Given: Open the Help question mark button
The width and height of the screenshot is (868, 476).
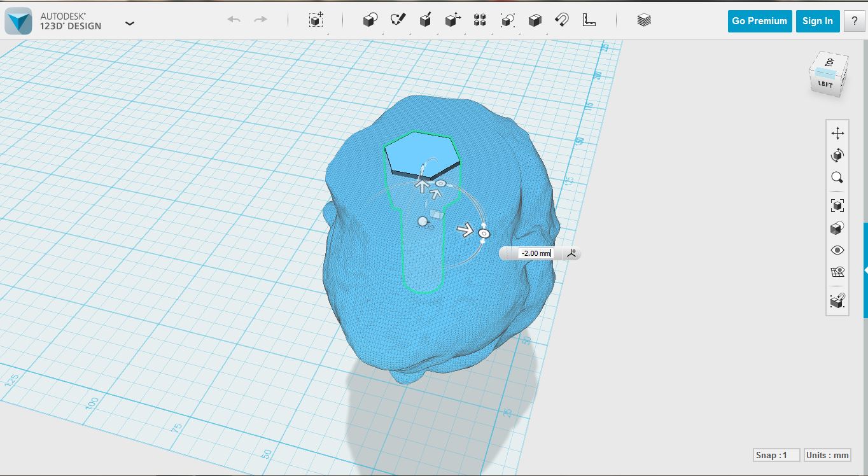Looking at the screenshot, I should click(854, 21).
